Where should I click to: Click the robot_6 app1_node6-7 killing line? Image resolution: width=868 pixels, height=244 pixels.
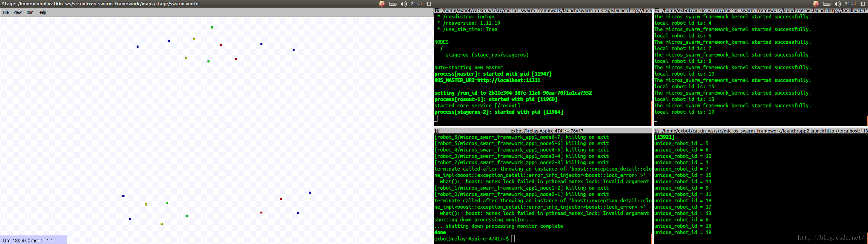pyautogui.click(x=522, y=137)
